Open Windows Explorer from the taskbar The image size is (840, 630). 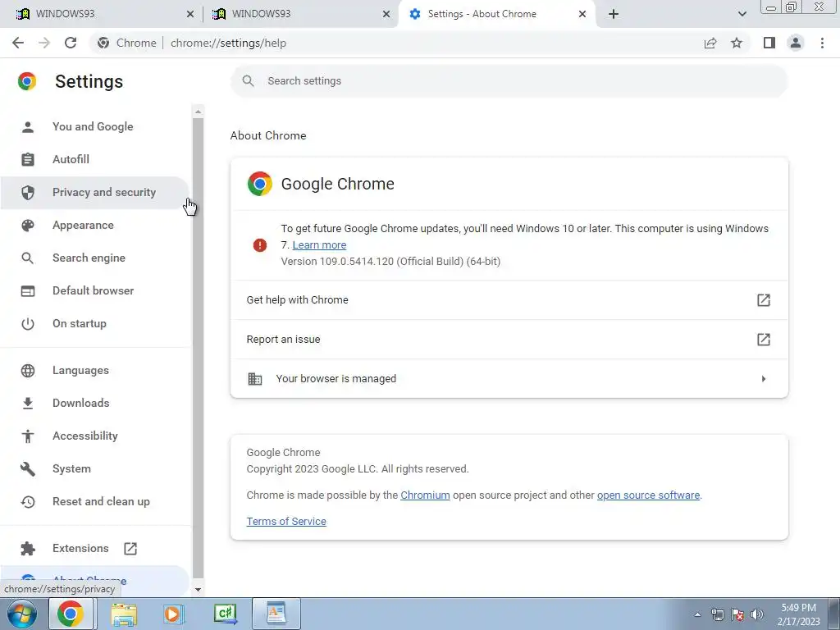(124, 614)
